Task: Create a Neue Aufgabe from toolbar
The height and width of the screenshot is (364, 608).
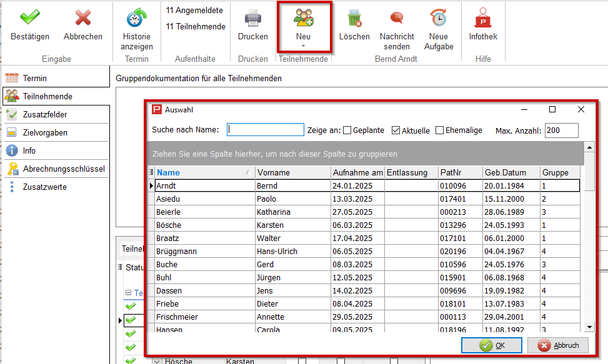Action: [439, 19]
